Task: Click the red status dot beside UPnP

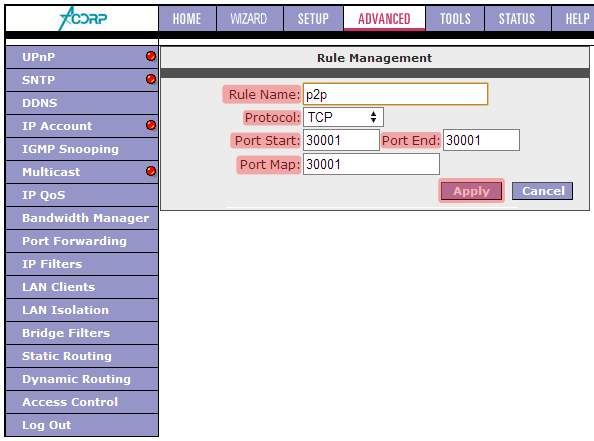Action: click(x=151, y=56)
